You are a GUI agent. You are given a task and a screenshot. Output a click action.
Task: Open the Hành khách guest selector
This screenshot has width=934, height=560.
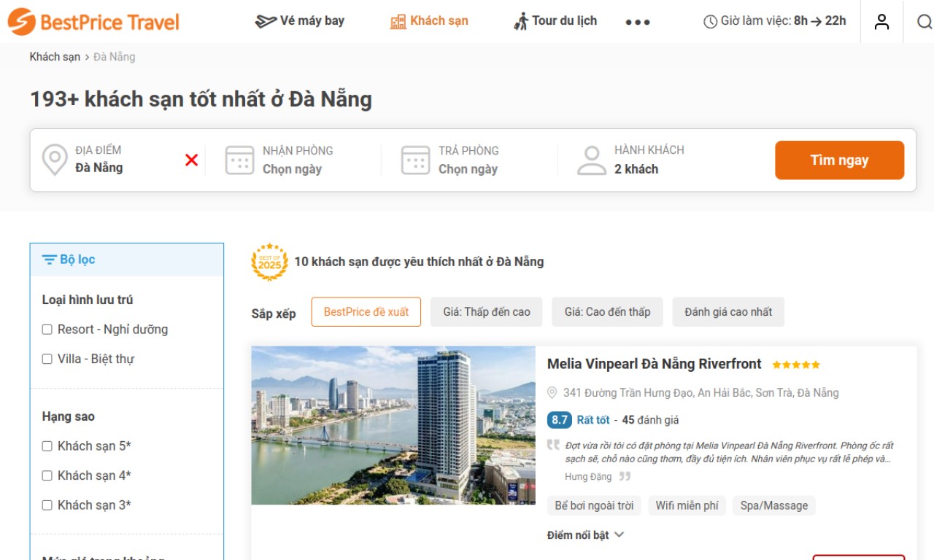click(649, 160)
